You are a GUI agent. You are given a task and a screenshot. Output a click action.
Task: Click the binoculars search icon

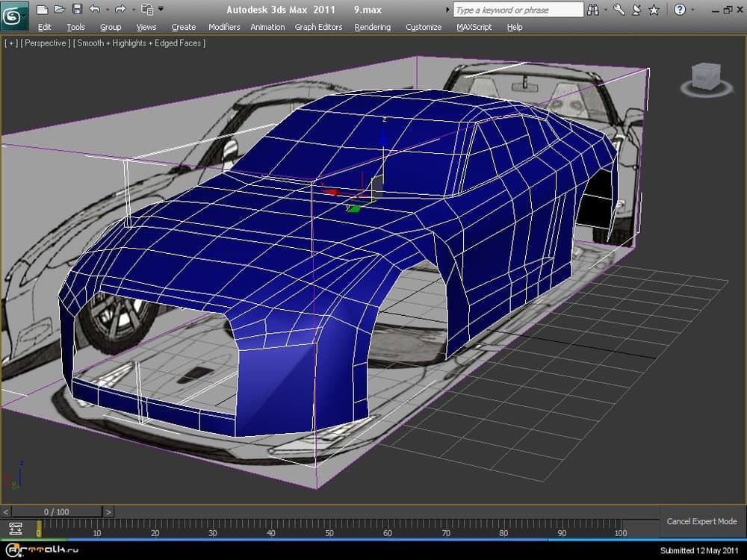pos(593,10)
